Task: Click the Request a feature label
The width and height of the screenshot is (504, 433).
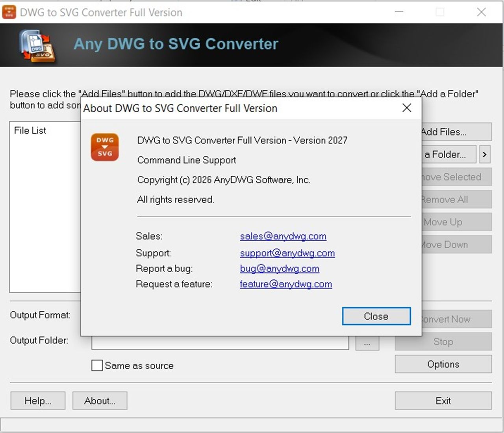Action: (174, 284)
